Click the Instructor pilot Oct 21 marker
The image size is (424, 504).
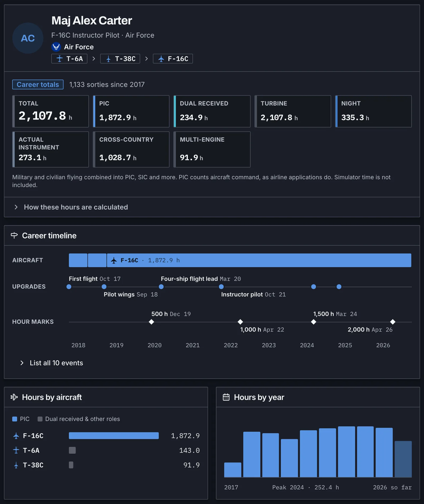(x=221, y=287)
